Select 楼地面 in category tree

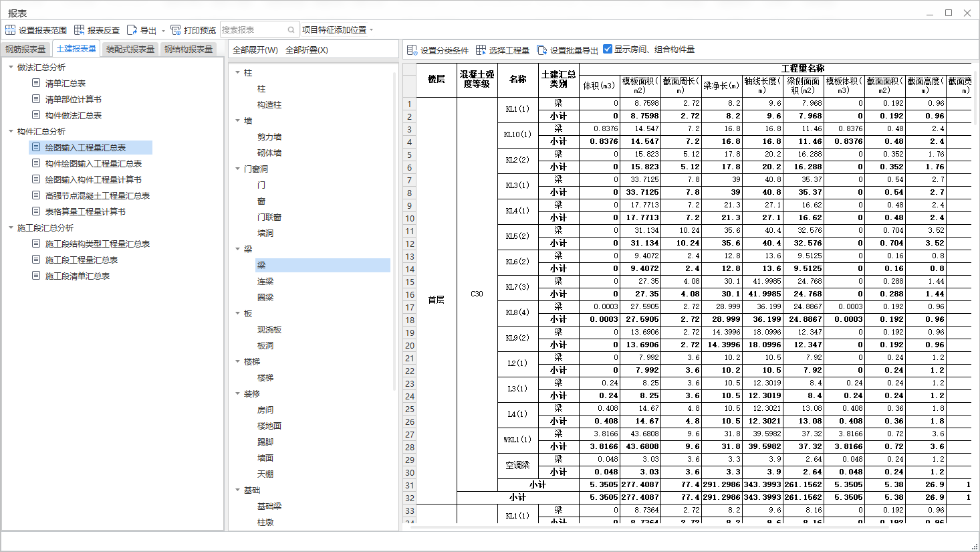pos(269,426)
